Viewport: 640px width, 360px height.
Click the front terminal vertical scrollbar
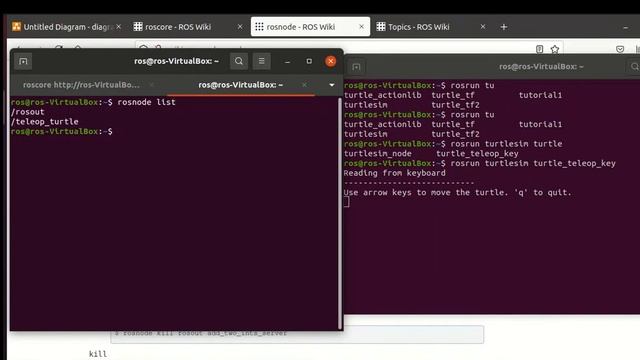[340, 213]
